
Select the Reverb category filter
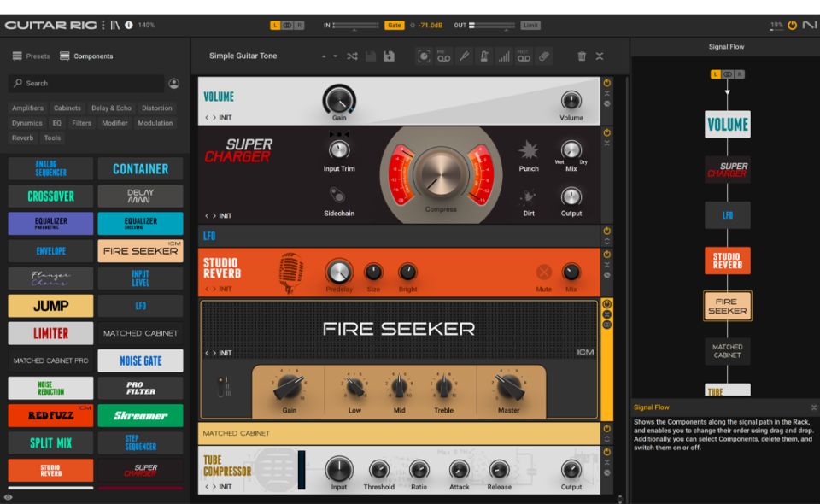coord(22,138)
